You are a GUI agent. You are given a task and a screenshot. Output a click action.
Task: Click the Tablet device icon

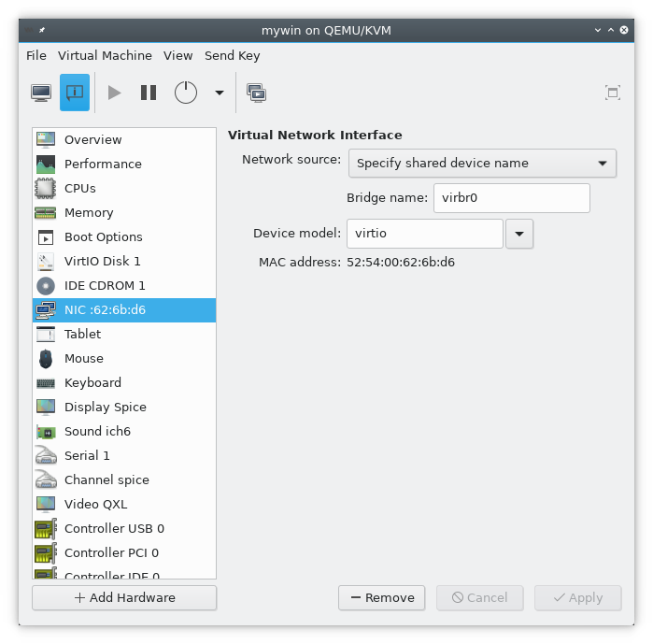tap(46, 334)
